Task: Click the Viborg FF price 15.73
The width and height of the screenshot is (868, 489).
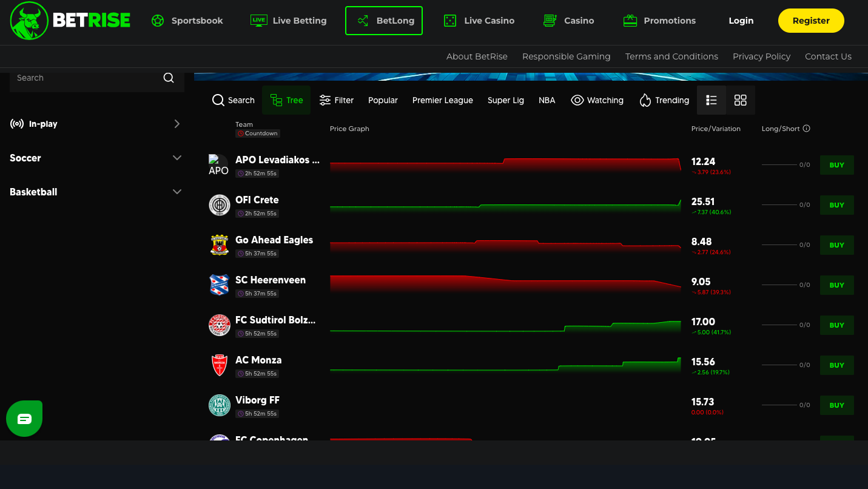Action: point(702,402)
